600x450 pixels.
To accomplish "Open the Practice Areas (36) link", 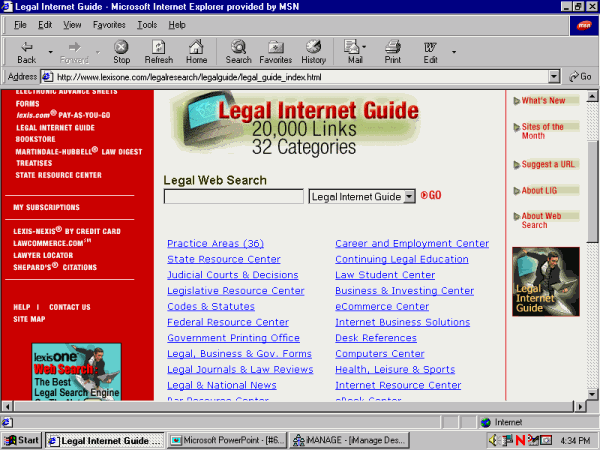I will tap(215, 243).
